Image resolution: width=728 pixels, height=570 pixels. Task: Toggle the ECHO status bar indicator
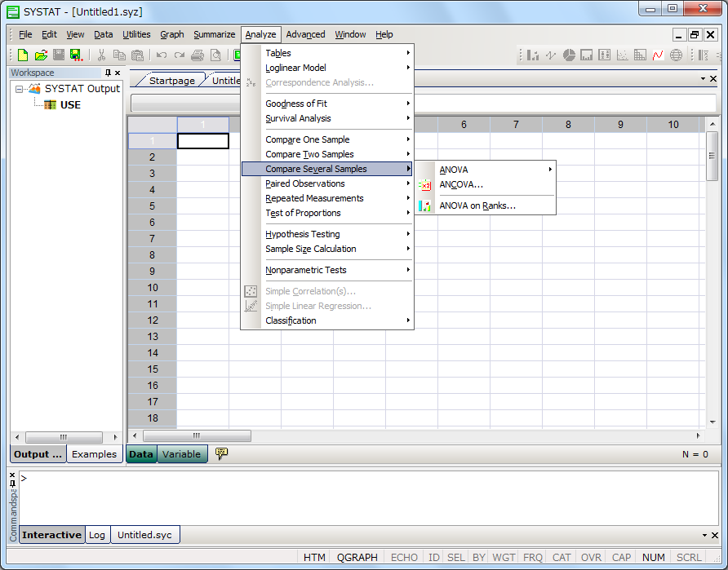404,558
